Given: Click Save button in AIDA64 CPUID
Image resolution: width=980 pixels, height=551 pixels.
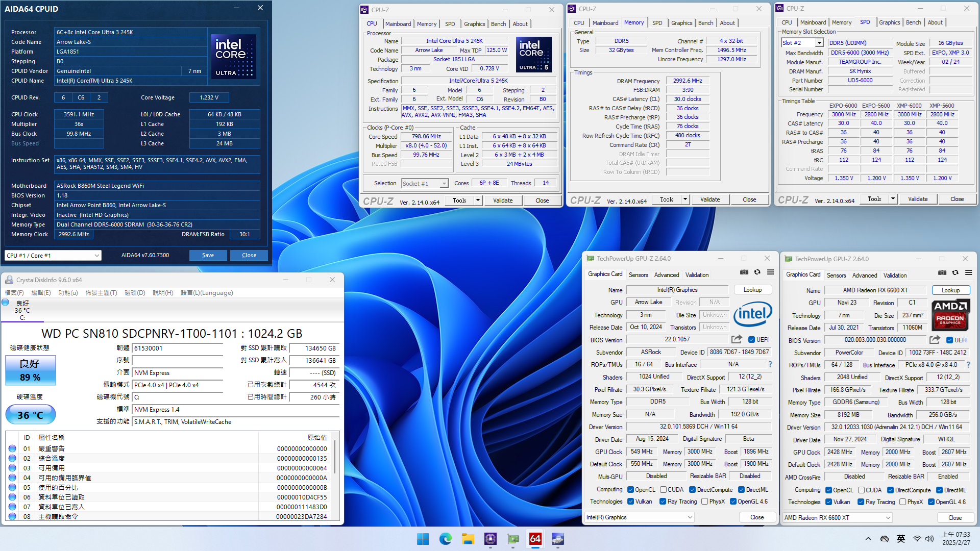Looking at the screenshot, I should (208, 255).
